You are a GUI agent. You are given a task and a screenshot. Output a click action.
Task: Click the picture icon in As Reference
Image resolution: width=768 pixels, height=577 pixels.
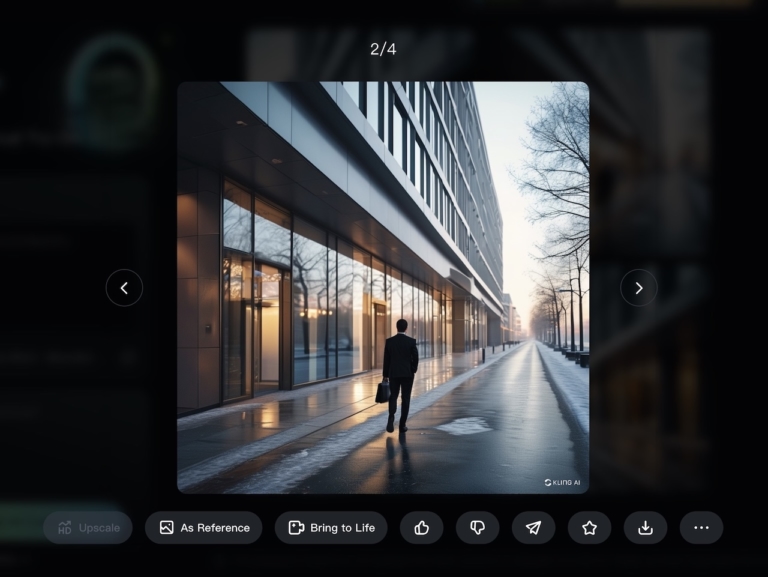coord(167,528)
